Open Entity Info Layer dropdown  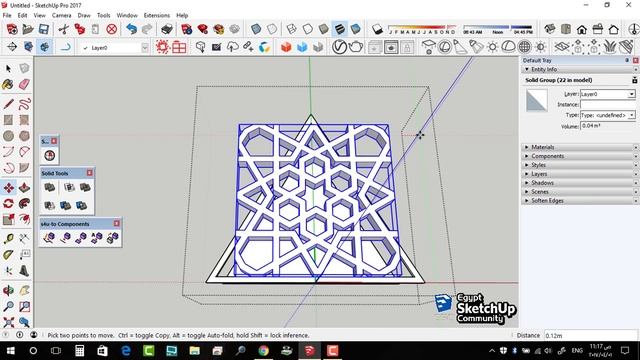pyautogui.click(x=631, y=94)
